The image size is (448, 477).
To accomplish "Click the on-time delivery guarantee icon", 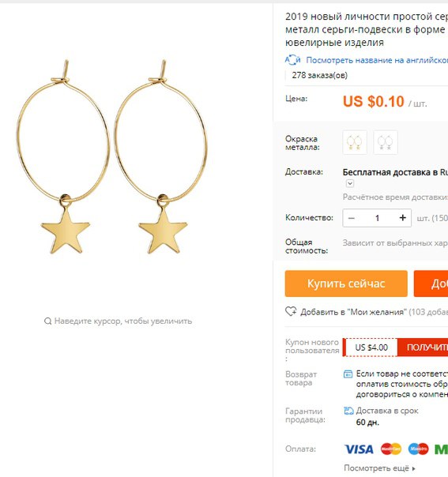I will click(x=348, y=411).
